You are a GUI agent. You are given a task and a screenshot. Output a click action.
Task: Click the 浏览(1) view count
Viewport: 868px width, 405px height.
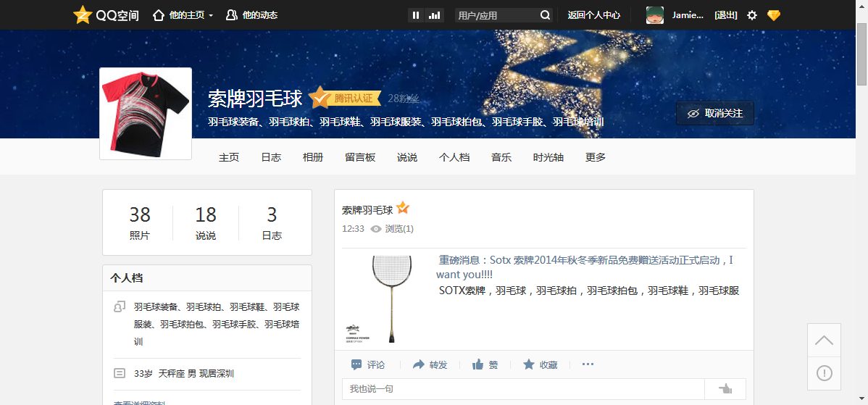point(392,228)
